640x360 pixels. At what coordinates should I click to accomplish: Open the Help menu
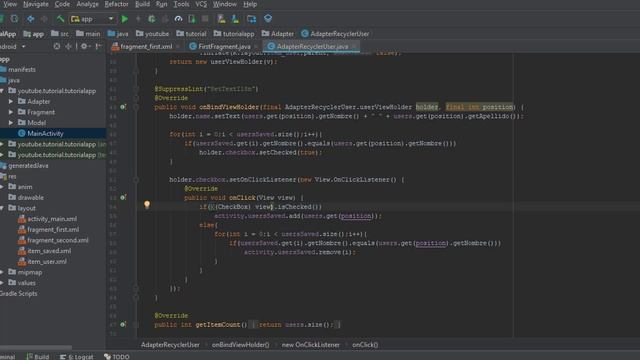point(250,4)
